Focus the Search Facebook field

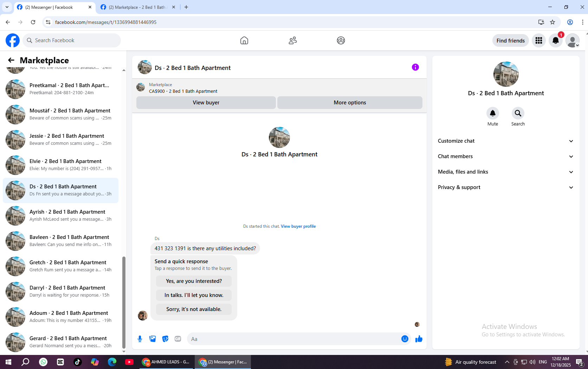(72, 40)
